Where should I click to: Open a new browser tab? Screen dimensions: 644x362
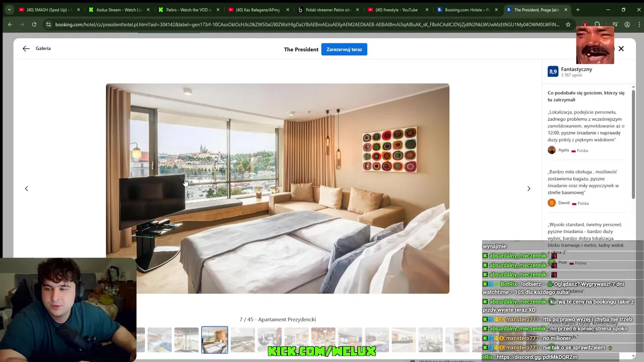578,10
